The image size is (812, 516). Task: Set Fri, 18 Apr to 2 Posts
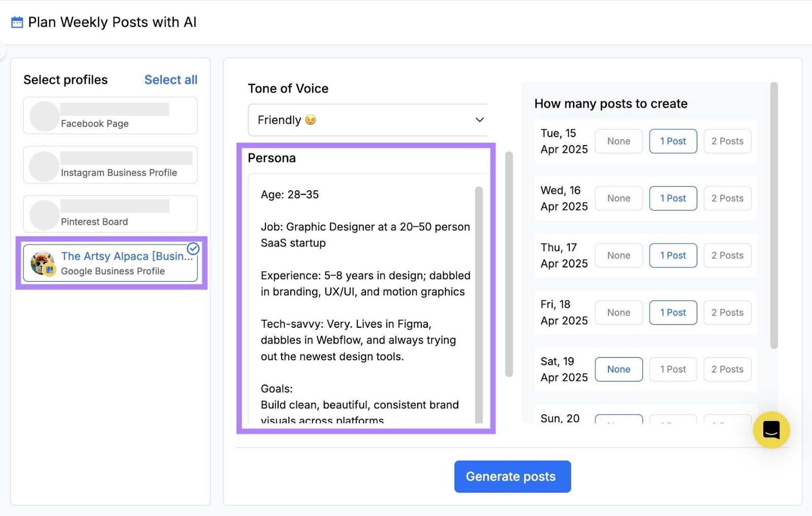(727, 312)
